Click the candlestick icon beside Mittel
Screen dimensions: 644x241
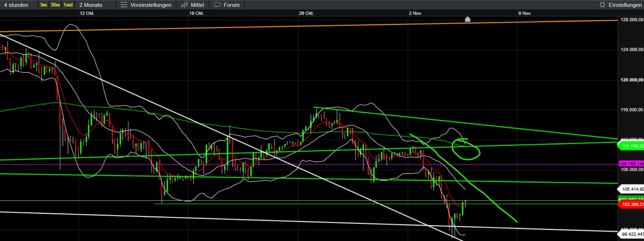click(x=185, y=5)
